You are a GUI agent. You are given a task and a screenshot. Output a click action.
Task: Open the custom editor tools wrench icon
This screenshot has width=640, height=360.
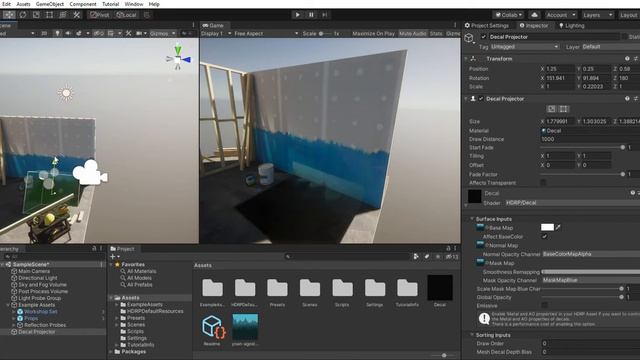[x=76, y=15]
